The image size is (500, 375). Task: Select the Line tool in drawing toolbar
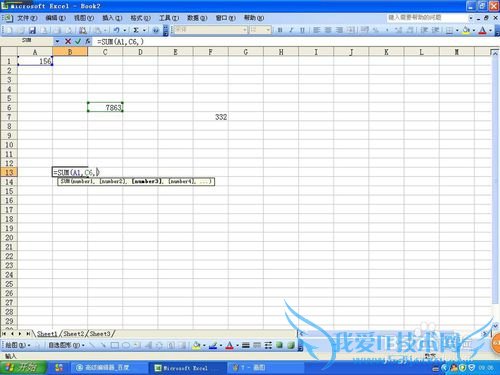click(x=93, y=345)
